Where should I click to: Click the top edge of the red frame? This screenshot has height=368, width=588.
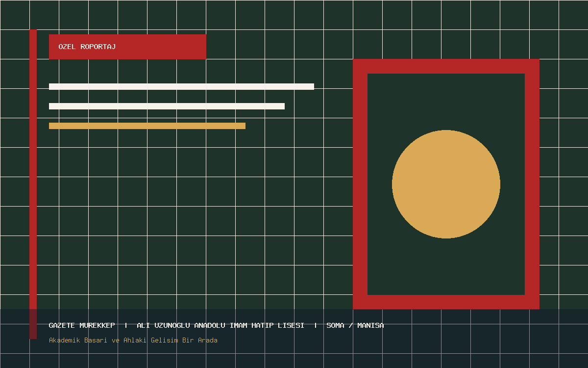click(446, 66)
